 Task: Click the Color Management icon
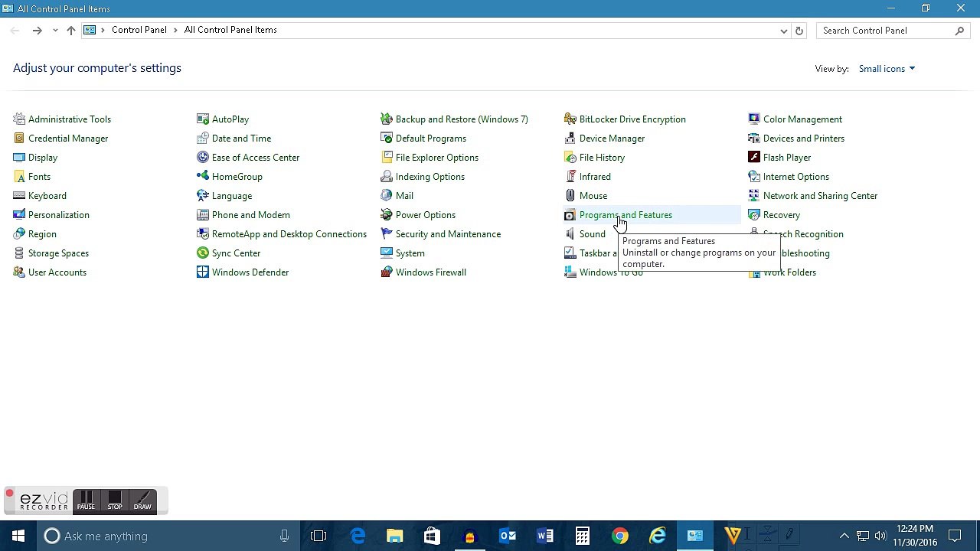(754, 119)
